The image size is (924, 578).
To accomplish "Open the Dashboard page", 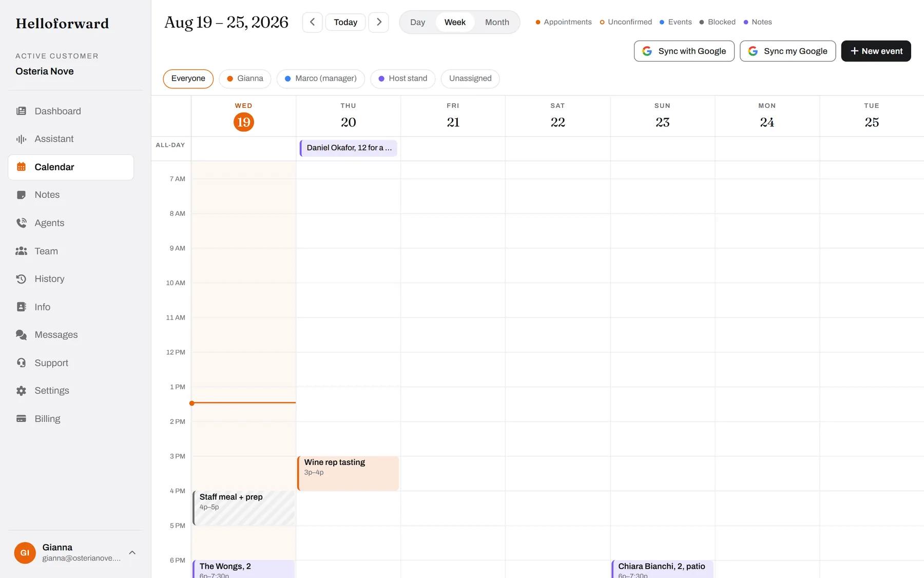I will click(71, 111).
